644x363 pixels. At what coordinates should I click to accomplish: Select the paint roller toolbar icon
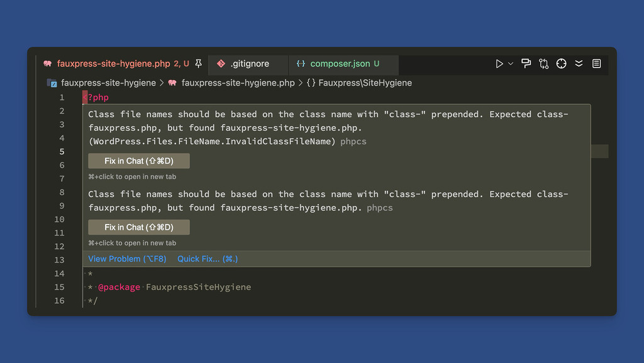click(526, 64)
